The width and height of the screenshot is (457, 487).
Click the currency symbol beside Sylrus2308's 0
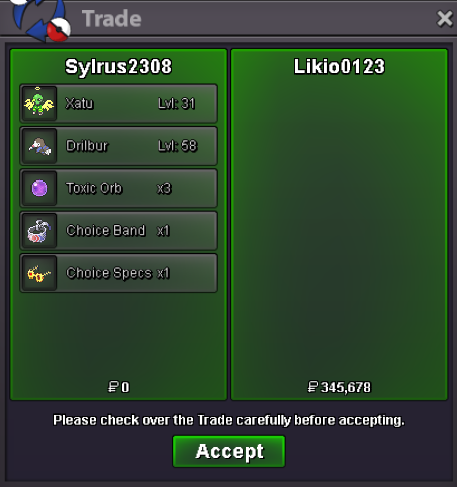coord(113,387)
